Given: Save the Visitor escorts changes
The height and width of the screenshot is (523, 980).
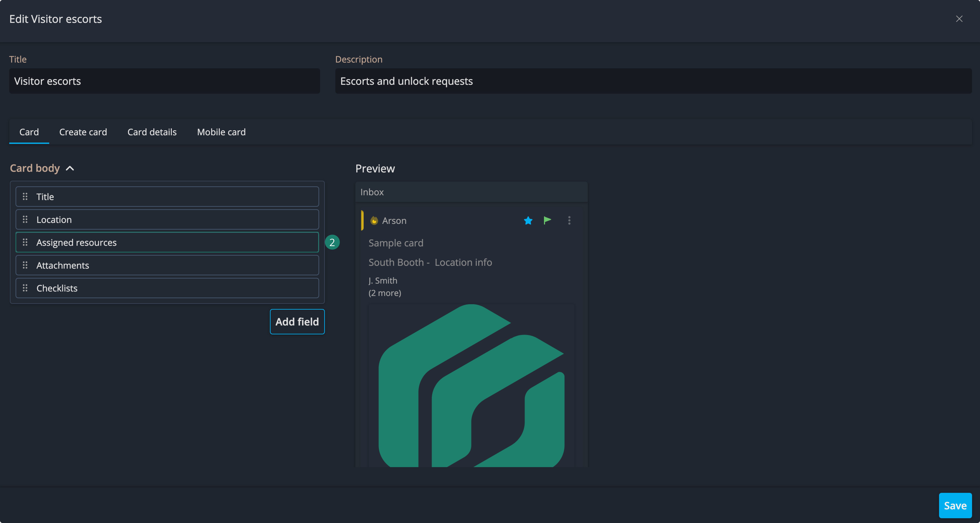Looking at the screenshot, I should 955,506.
